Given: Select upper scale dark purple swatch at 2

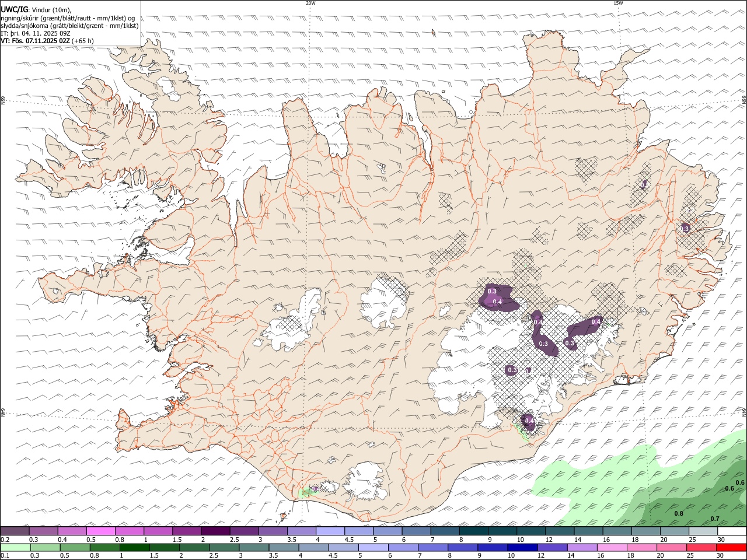Looking at the screenshot, I should tap(215, 531).
